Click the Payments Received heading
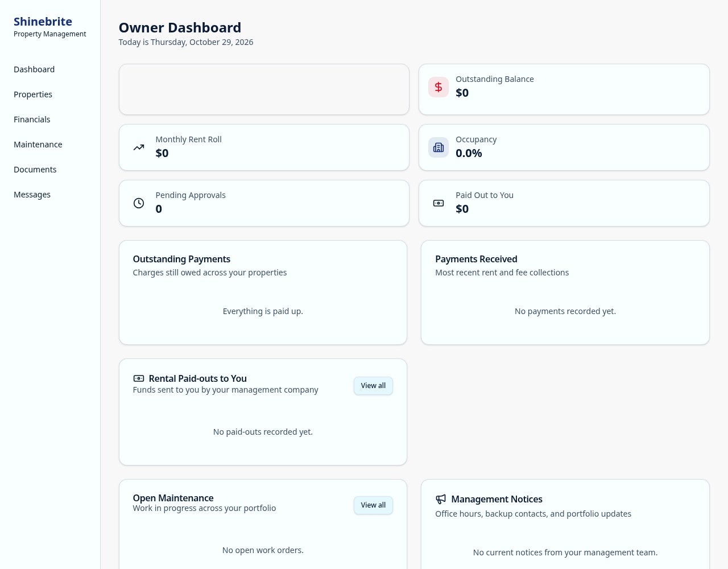 click(x=476, y=259)
